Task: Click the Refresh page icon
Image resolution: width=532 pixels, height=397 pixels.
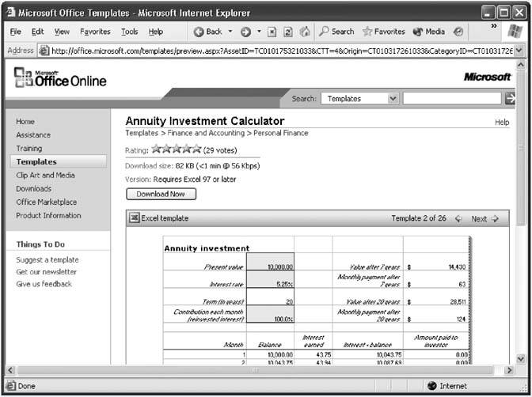Action: click(x=288, y=32)
